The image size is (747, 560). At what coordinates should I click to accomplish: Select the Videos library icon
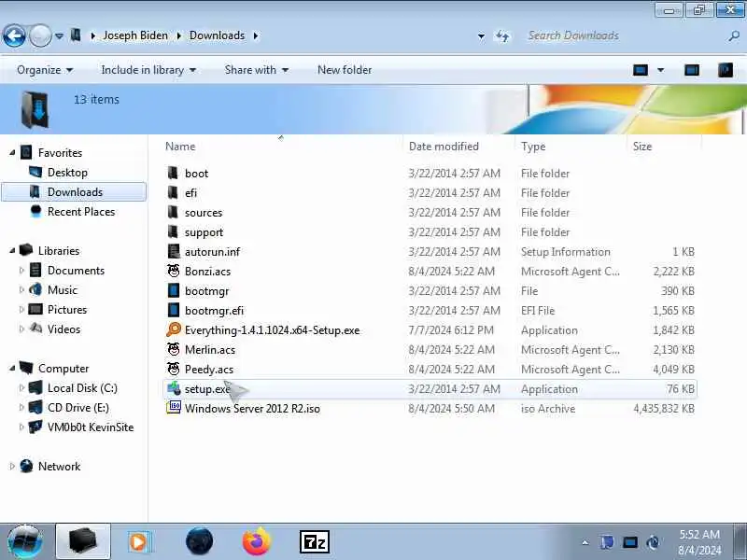click(x=35, y=329)
